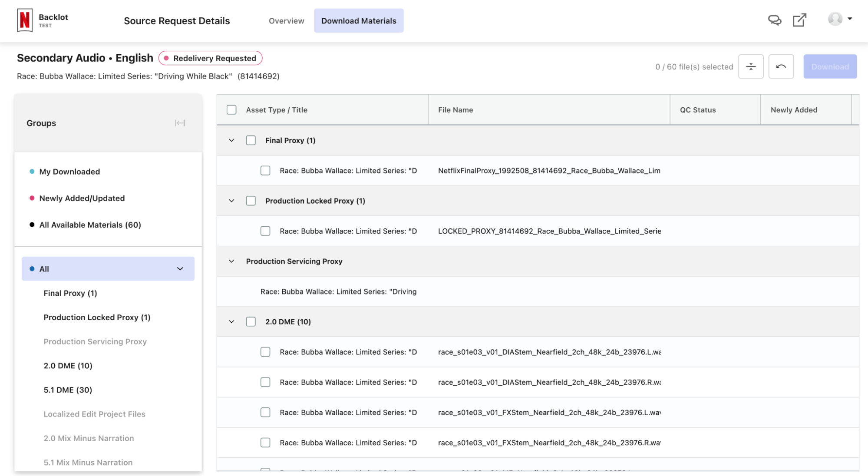Open the chat comments icon
868x476 pixels.
tap(774, 20)
